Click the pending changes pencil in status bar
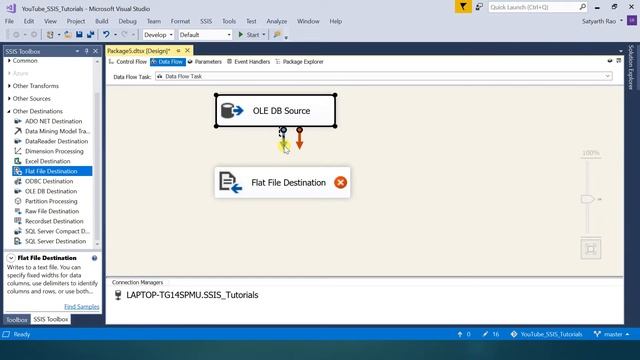640x360 pixels. (490, 334)
